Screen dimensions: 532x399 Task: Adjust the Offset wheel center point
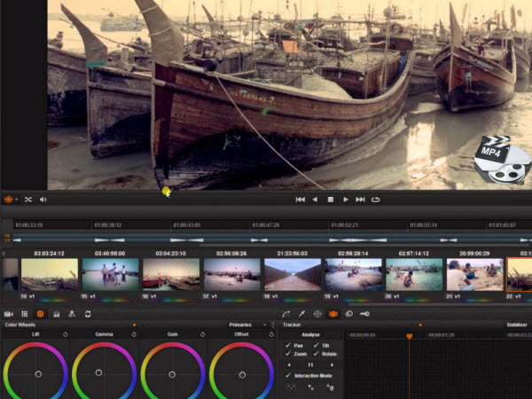click(x=242, y=375)
